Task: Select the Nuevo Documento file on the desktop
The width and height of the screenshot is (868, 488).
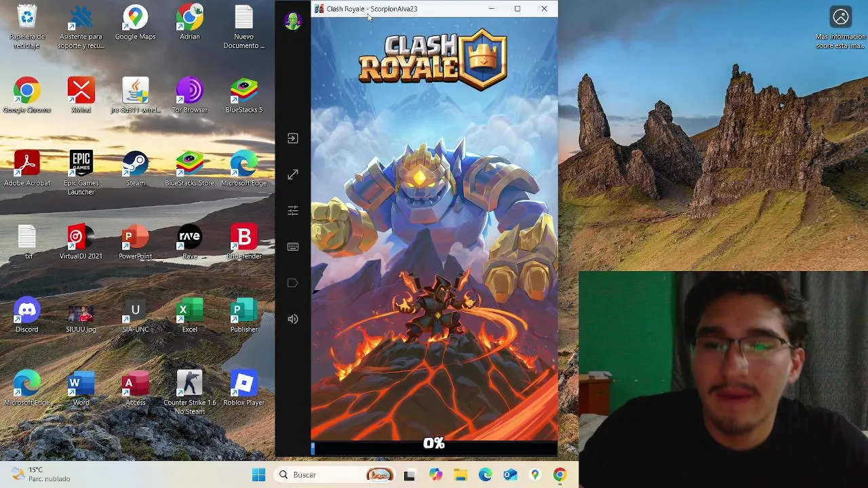Action: [244, 27]
